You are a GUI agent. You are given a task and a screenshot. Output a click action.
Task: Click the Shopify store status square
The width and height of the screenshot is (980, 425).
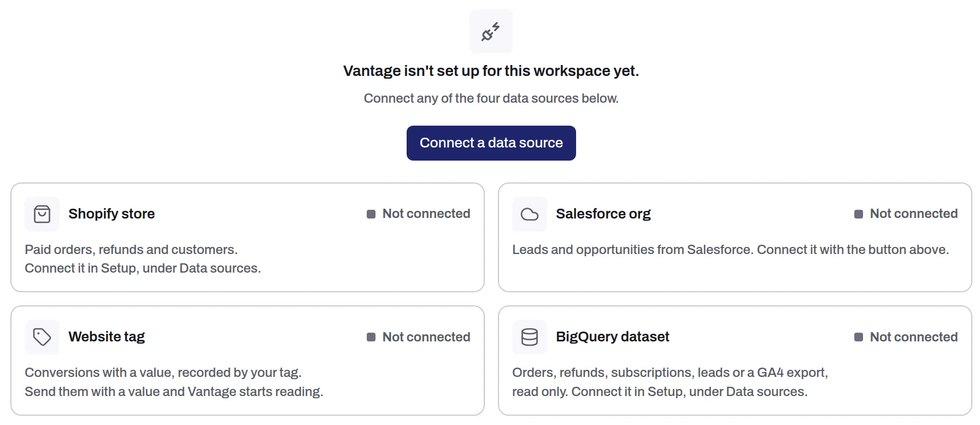click(371, 214)
